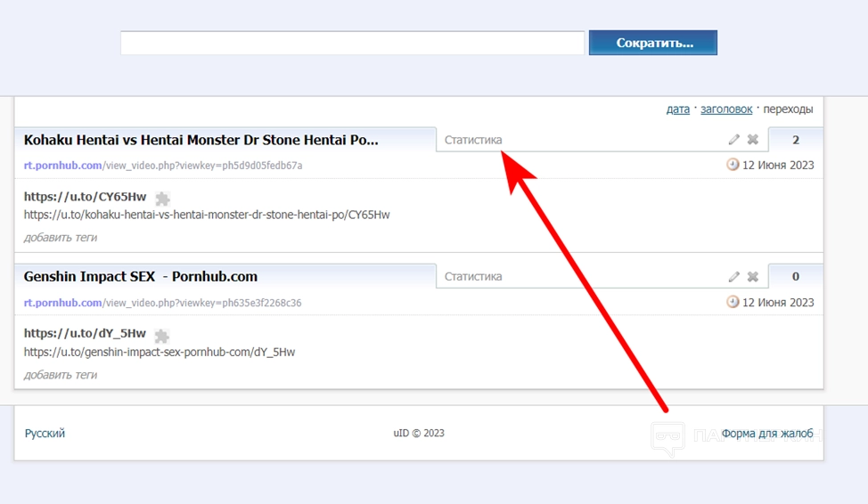Open the Genshin Impact SEX entry title
Screen dimensions: 868x504
pos(141,277)
